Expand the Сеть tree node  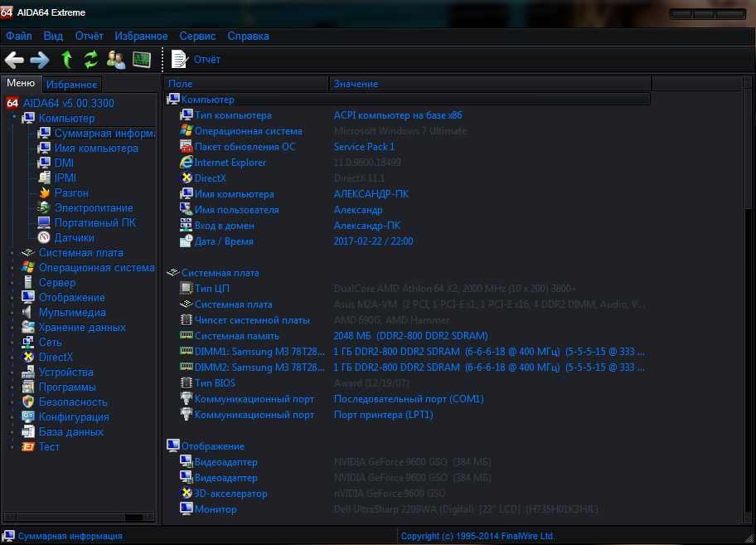coord(12,343)
